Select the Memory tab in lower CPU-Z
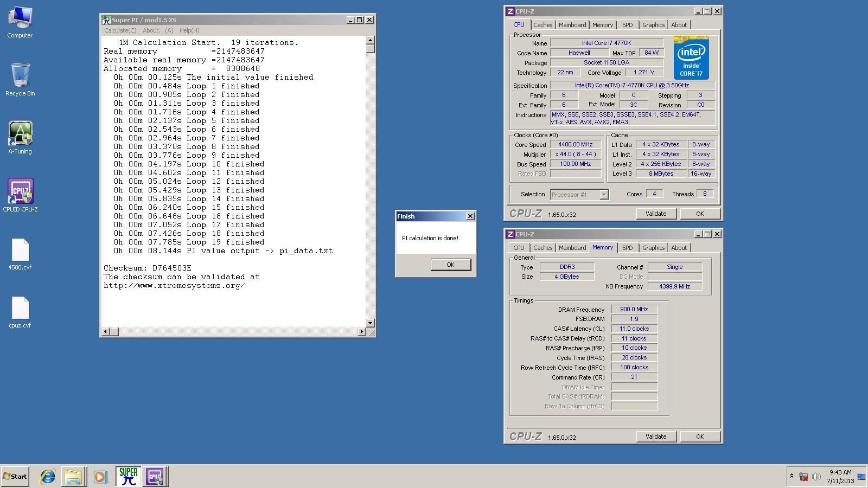The width and height of the screenshot is (868, 488). pyautogui.click(x=603, y=247)
